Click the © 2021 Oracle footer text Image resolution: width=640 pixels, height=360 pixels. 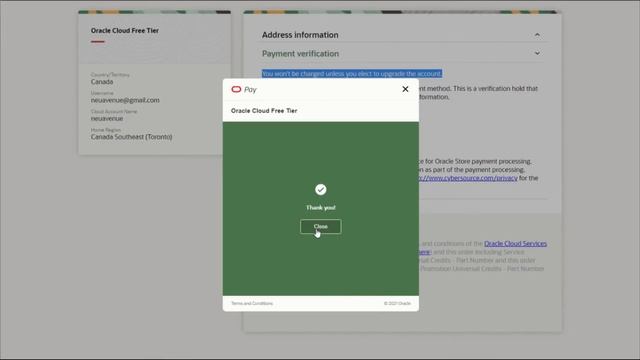397,303
